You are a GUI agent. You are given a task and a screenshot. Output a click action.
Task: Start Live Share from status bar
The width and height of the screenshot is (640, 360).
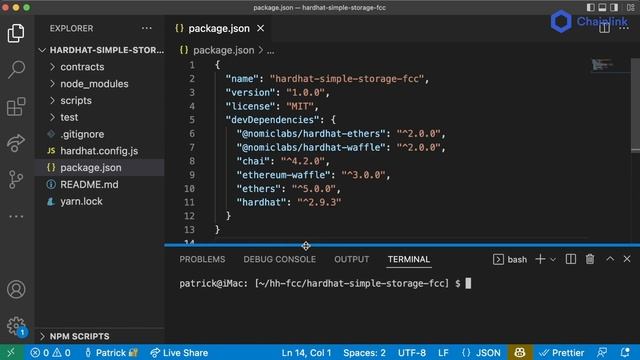point(179,353)
